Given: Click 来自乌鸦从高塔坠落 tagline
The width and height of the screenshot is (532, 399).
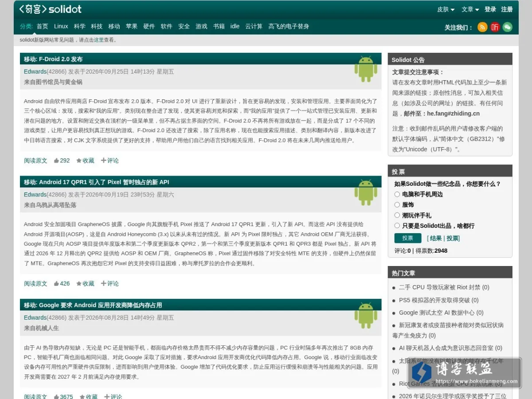Looking at the screenshot, I should pyautogui.click(x=50, y=205).
